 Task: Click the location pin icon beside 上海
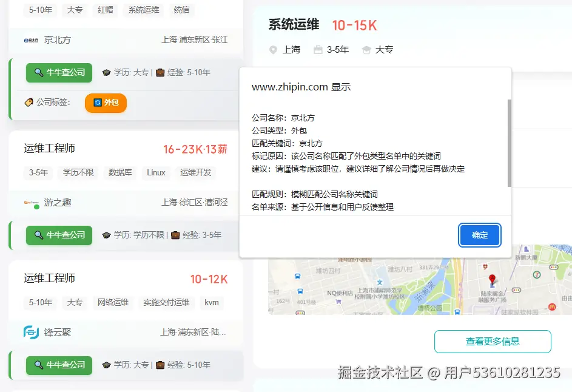pyautogui.click(x=273, y=49)
